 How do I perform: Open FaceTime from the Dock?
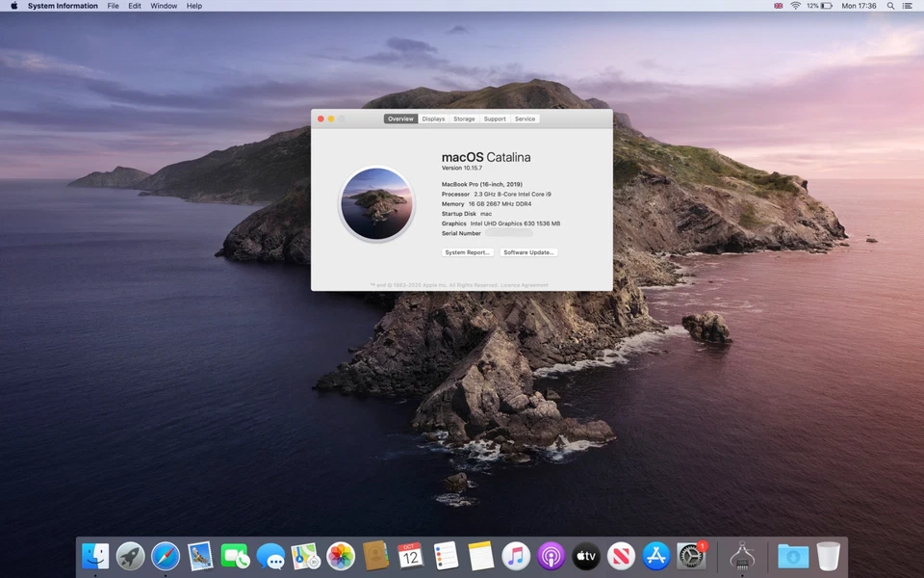pos(235,556)
